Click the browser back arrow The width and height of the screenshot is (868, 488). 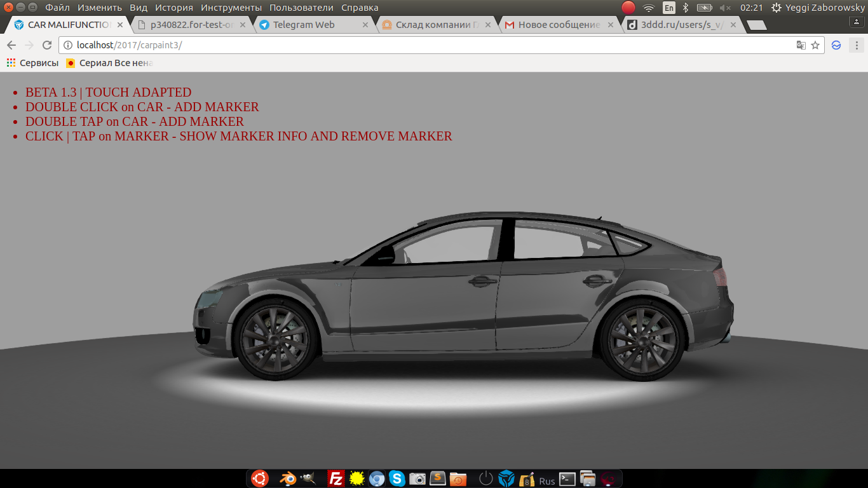(x=11, y=45)
